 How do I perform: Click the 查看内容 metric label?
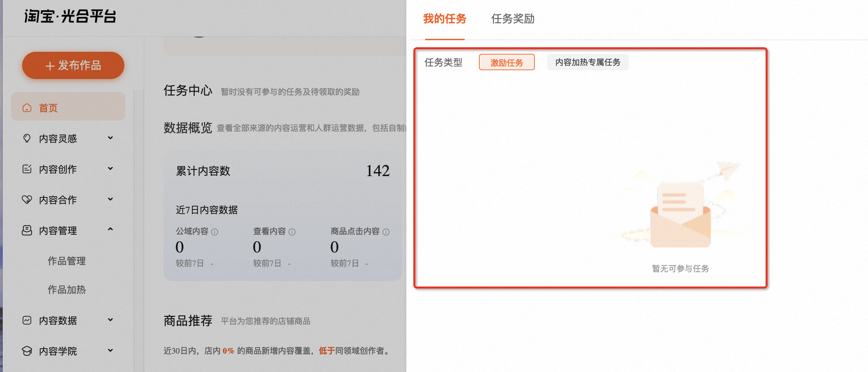coord(269,231)
